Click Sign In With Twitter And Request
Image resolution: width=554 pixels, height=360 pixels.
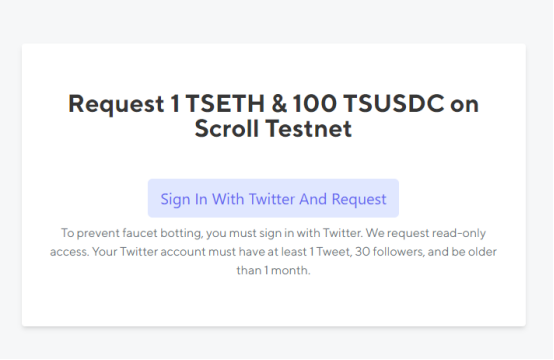pos(273,199)
